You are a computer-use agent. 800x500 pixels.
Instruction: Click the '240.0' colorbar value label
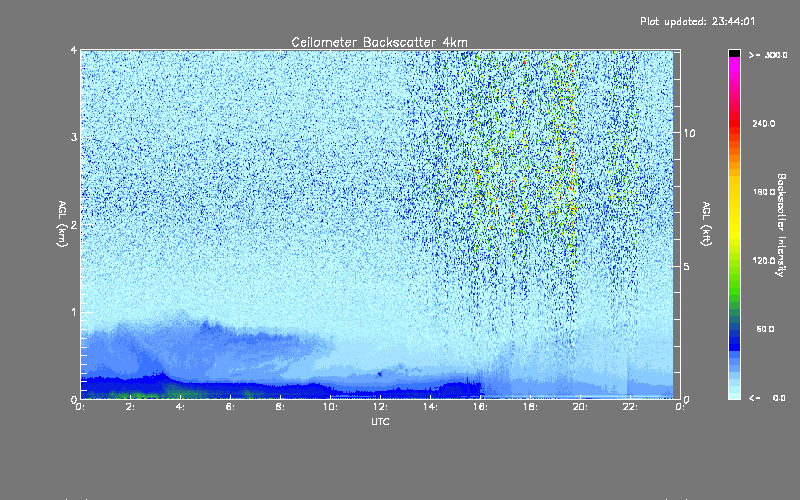tap(764, 123)
